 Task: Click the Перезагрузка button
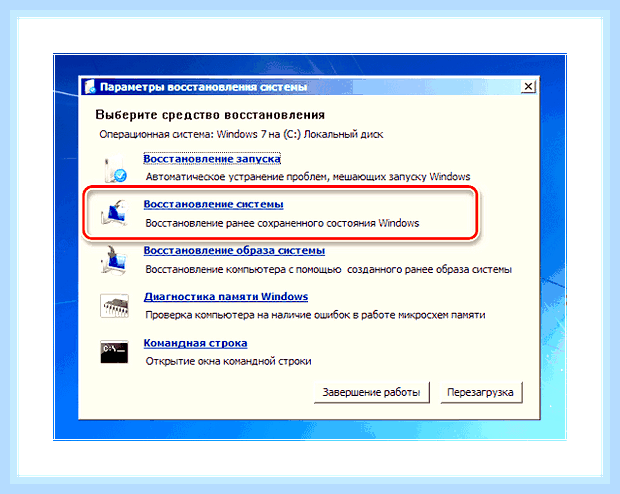coord(481,392)
